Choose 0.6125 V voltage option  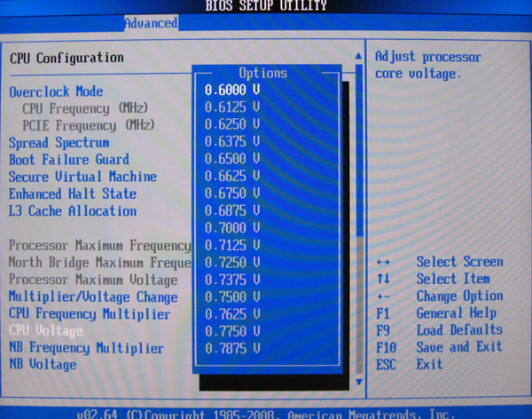tap(232, 107)
